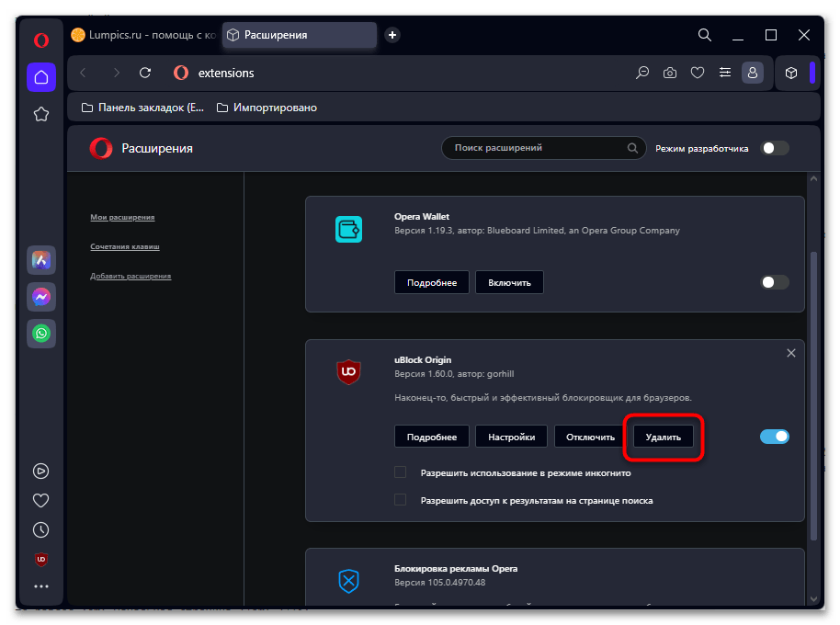Click scrollbar down arrow of extensions list
The width and height of the screenshot is (840, 625).
point(813,598)
